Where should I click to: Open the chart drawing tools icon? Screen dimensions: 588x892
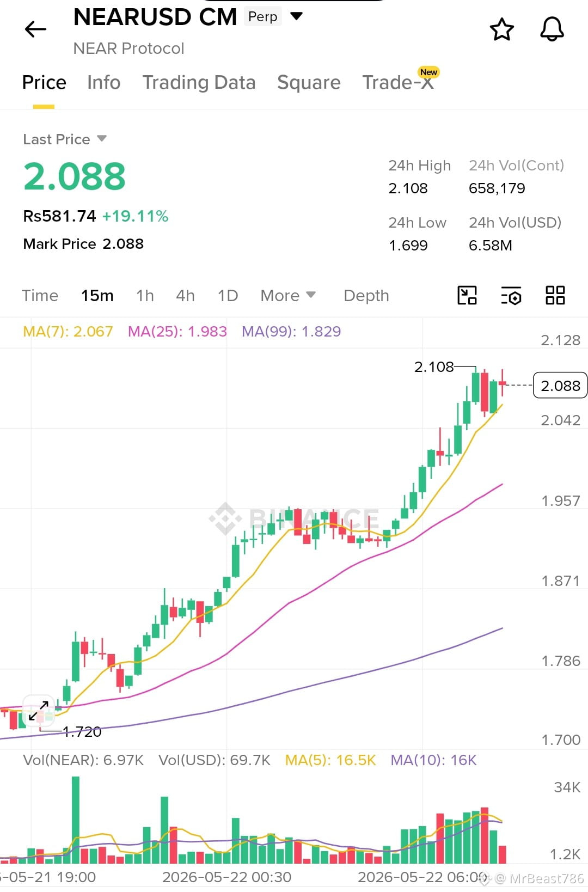coord(467,295)
